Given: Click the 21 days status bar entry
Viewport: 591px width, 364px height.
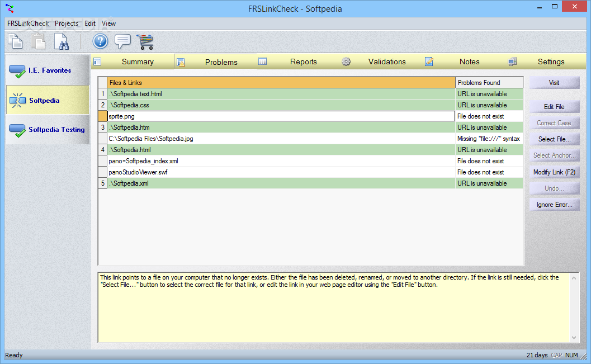Looking at the screenshot, I should (537, 355).
